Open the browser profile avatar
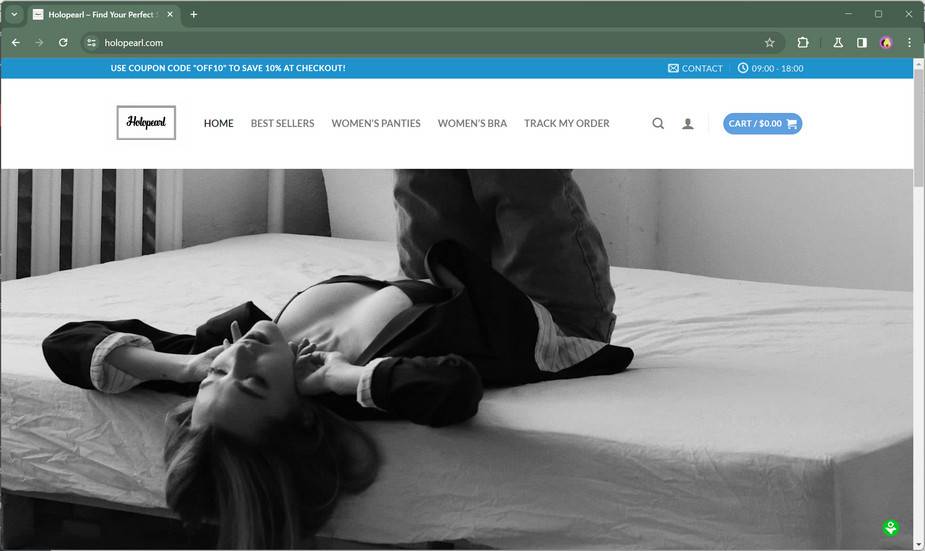Image resolution: width=925 pixels, height=551 pixels. point(885,42)
